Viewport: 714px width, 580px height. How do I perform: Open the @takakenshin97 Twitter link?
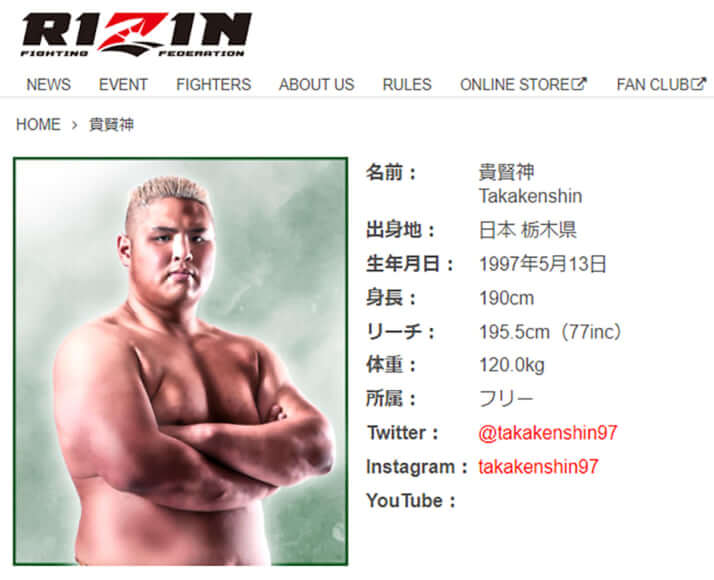pos(548,432)
